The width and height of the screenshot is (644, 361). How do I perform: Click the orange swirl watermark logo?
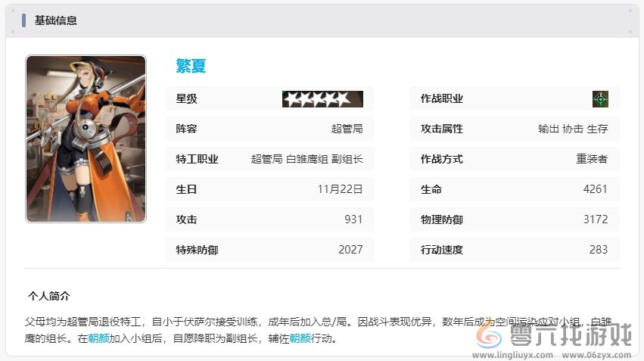(x=487, y=335)
